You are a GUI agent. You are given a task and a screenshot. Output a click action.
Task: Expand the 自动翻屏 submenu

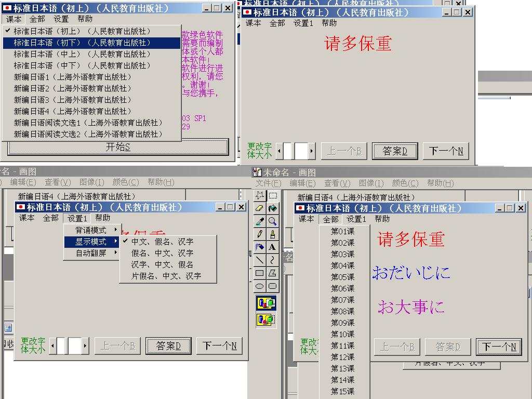(x=91, y=253)
